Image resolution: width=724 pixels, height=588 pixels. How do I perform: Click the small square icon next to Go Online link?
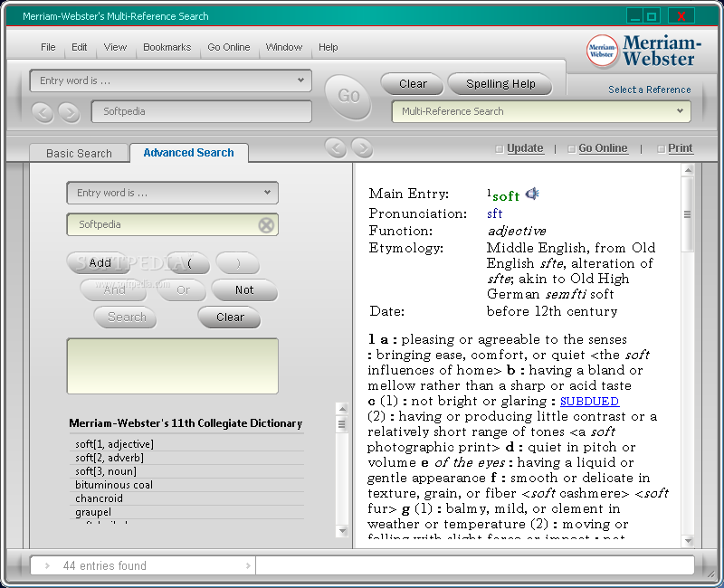click(571, 149)
